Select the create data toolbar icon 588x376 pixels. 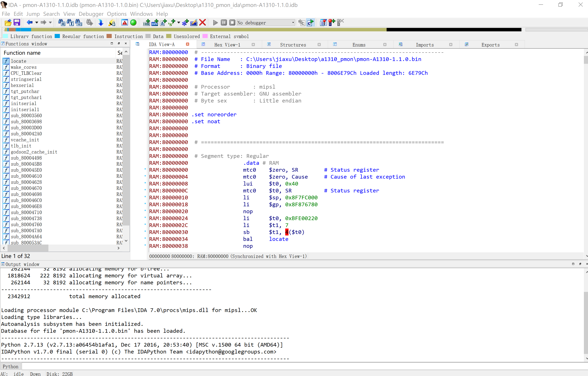pos(154,22)
